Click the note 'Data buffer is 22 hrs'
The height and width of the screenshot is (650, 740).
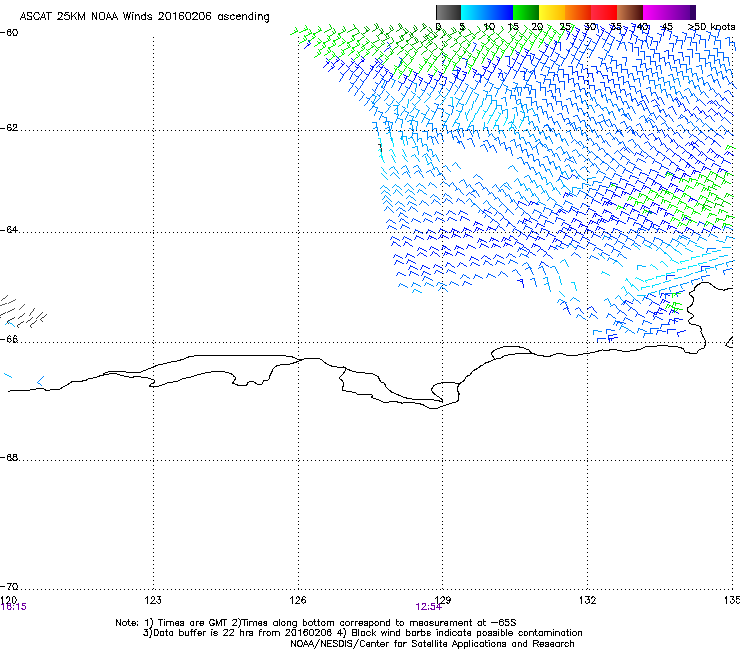(362, 633)
